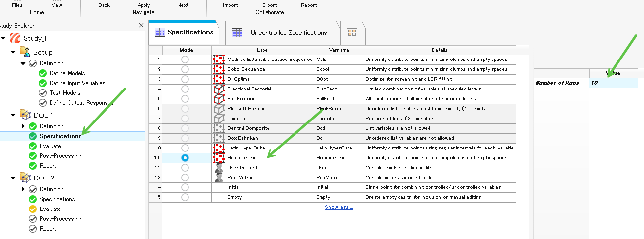644x239 pixels.
Task: Select DOE 1 Specifications tree item
Action: [60, 136]
